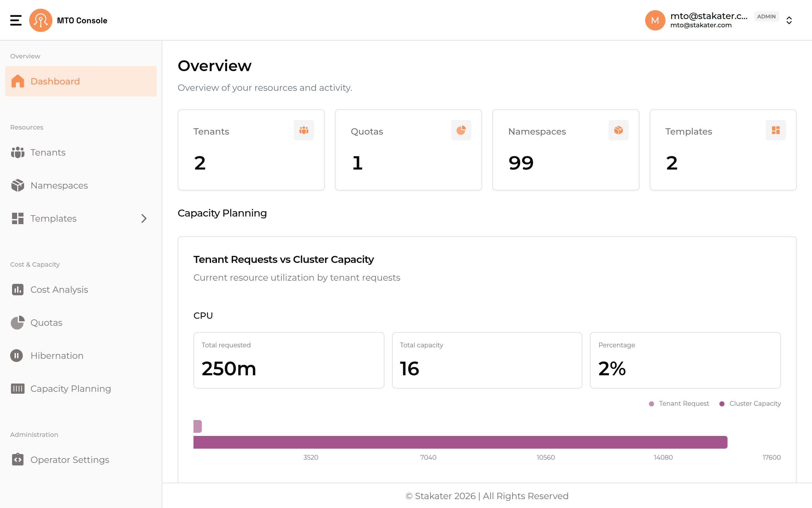Click the Quotas card pie icon
The width and height of the screenshot is (812, 508).
coord(461,130)
